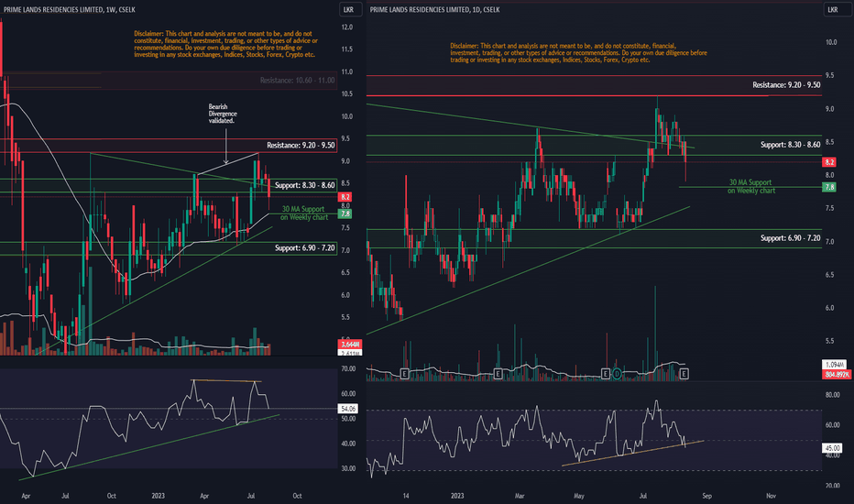The image size is (854, 504).
Task: Click '30 MA Support on Weekly chart' text, daily chart
Action: [751, 186]
